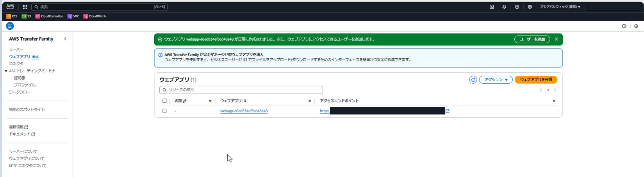Click the edit pencil next to 名前
644x177 pixels.
coord(185,101)
